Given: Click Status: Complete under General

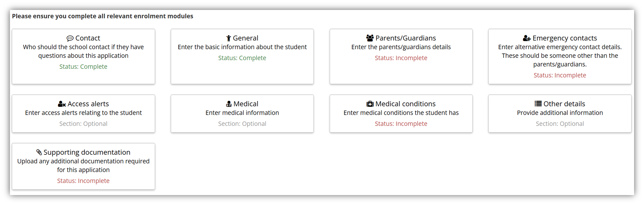Looking at the screenshot, I should [242, 58].
